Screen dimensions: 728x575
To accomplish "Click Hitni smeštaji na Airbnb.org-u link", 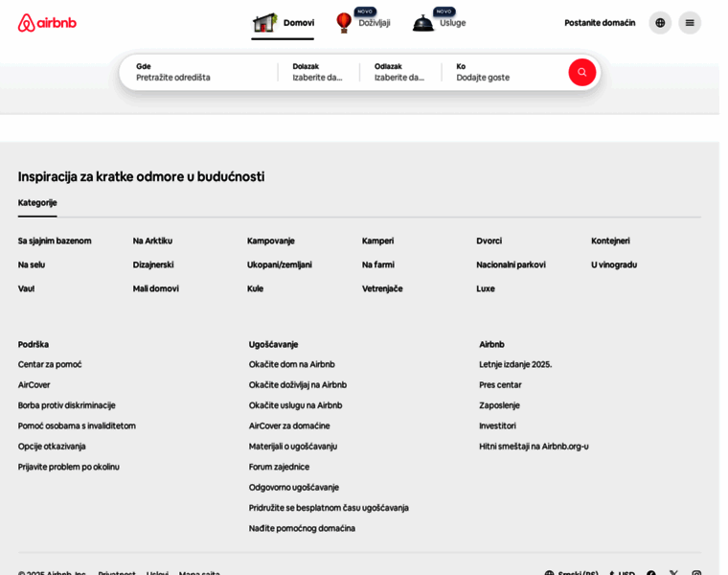I will point(534,447).
